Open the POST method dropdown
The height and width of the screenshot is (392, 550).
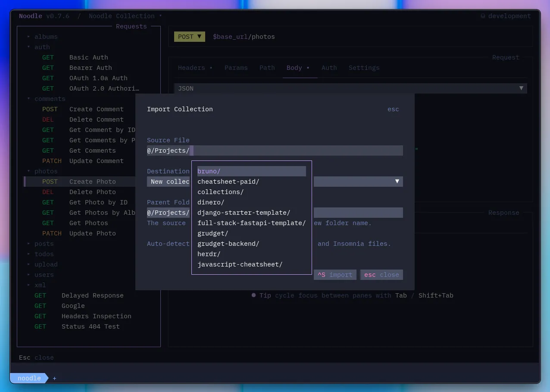point(190,37)
